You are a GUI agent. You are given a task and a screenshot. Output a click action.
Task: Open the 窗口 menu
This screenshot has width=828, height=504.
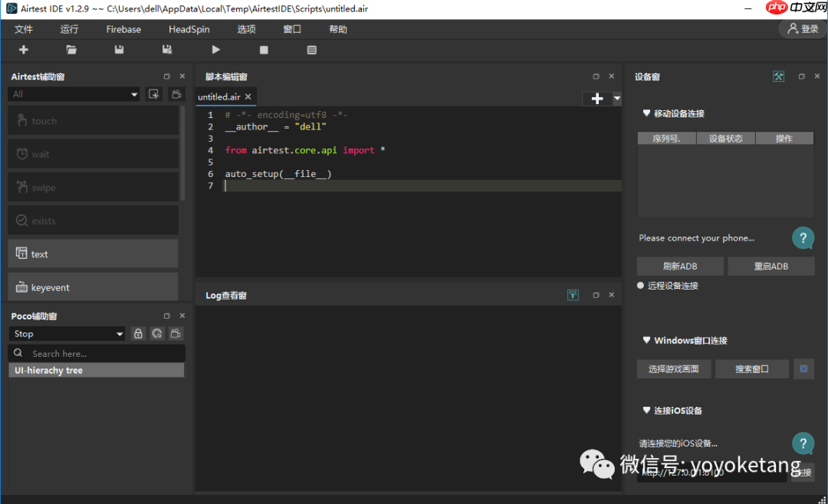(291, 29)
